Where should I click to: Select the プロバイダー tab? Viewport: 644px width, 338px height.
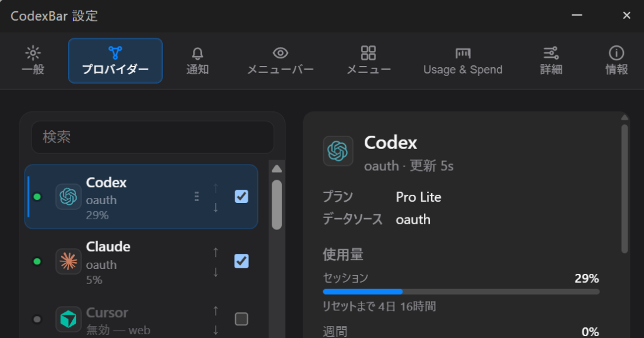pos(116,61)
